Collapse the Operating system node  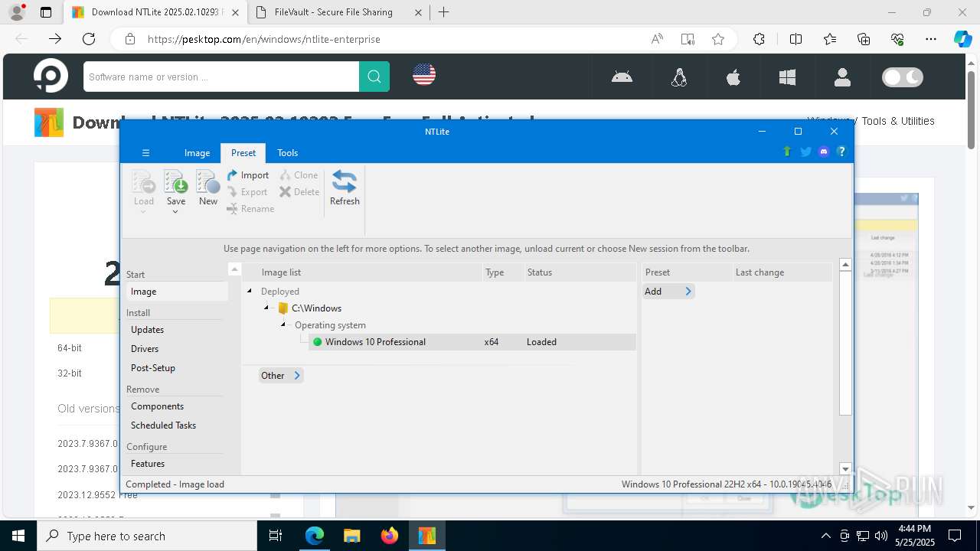(283, 324)
